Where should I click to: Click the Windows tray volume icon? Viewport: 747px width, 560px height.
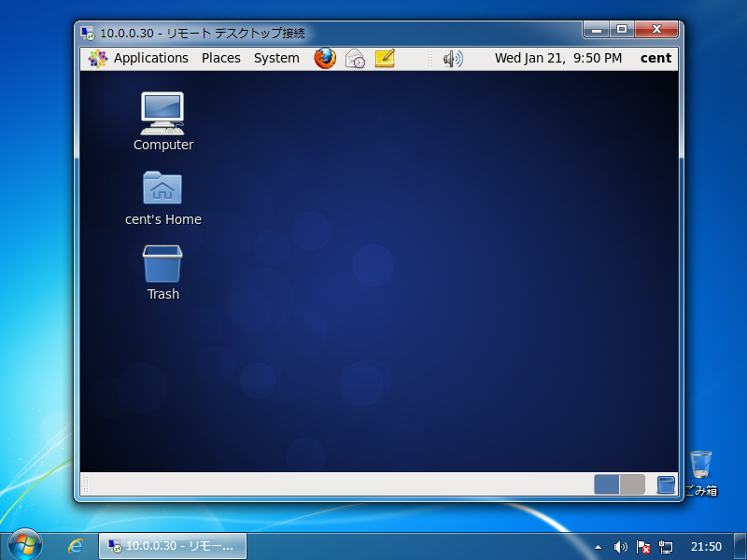(x=620, y=547)
